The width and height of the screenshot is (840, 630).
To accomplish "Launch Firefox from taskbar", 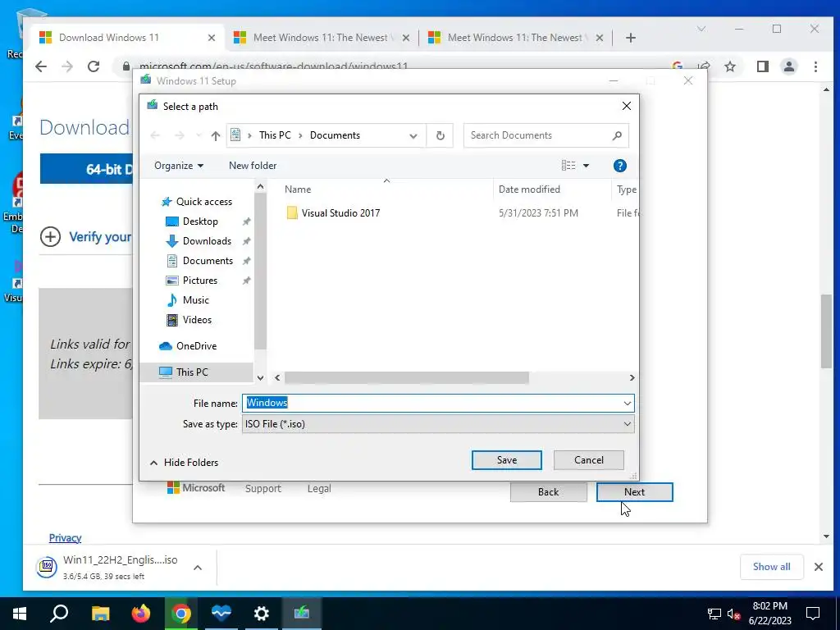I will click(141, 614).
